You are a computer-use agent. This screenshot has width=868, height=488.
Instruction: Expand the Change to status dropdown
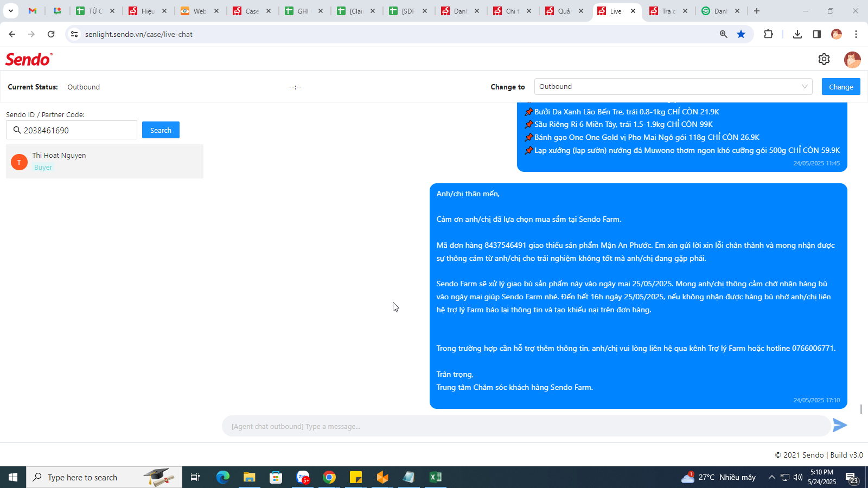[x=673, y=87]
